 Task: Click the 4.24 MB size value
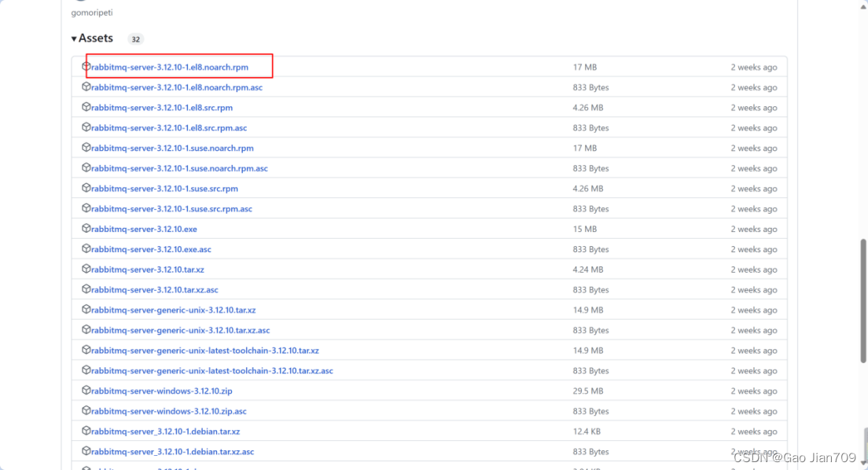pos(588,270)
